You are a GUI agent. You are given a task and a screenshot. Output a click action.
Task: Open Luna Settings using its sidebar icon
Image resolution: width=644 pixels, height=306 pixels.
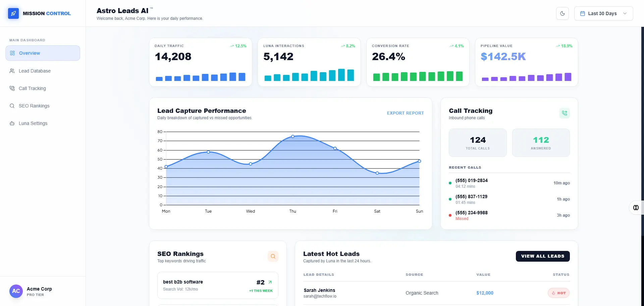coord(12,123)
